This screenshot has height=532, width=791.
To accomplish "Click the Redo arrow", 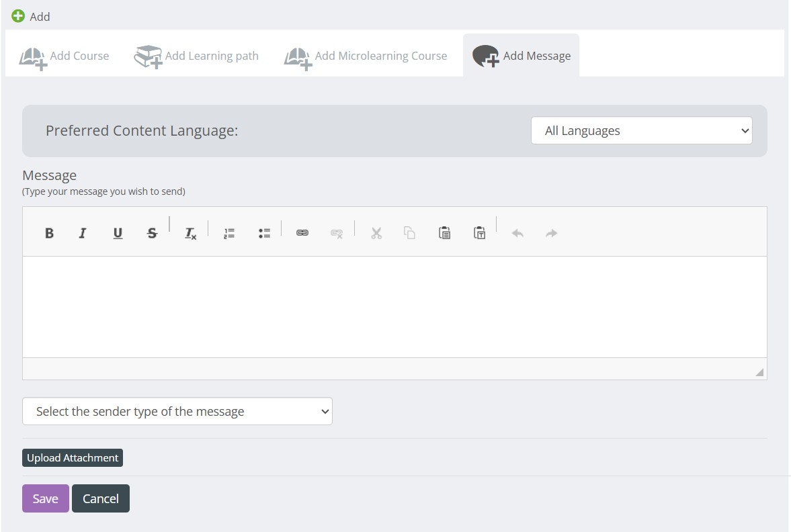I will tap(551, 233).
